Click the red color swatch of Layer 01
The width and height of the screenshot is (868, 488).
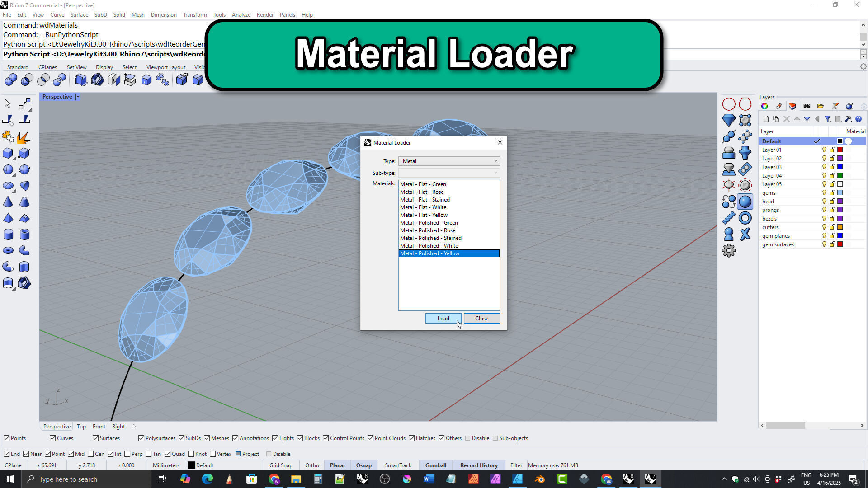tap(840, 150)
